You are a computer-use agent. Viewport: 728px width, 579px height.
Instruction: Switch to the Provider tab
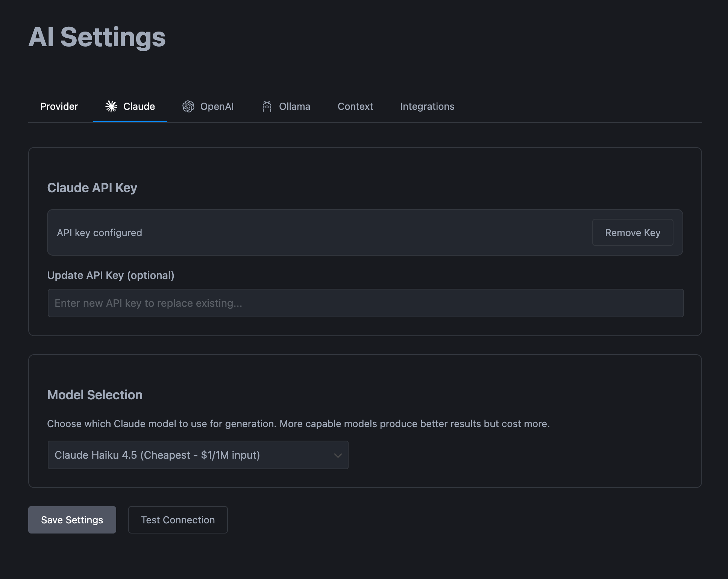point(59,106)
